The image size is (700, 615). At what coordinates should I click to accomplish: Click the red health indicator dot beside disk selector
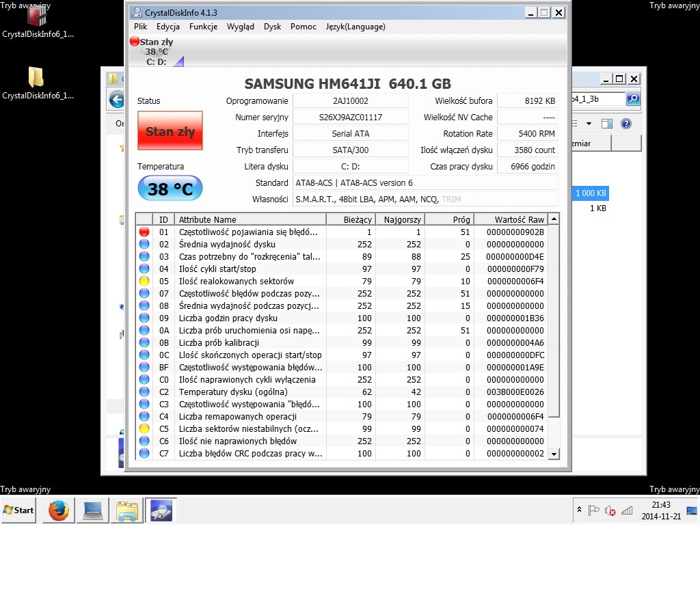135,41
